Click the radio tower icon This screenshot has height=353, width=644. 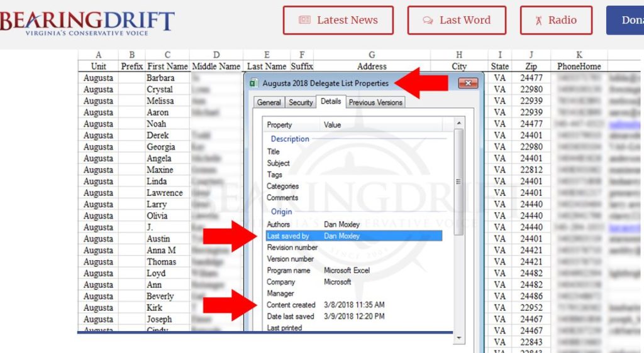538,20
